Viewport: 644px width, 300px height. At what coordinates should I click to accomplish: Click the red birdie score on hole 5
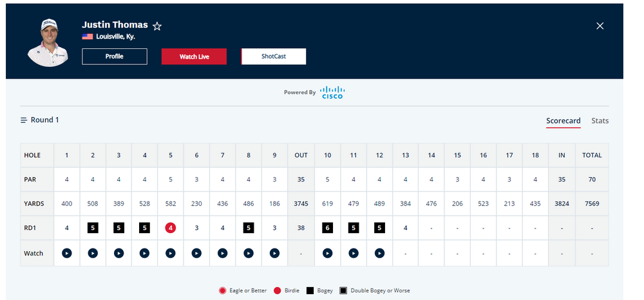[171, 227]
